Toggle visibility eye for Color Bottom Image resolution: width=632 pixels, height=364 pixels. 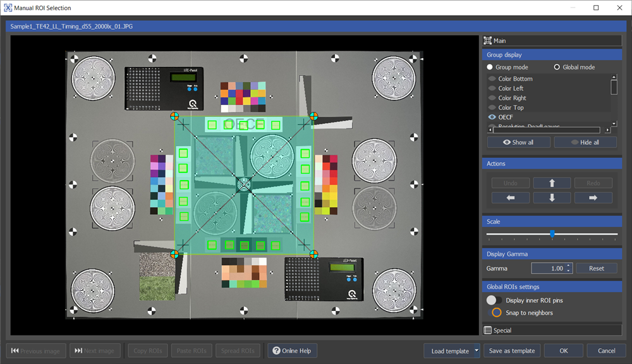(x=492, y=78)
